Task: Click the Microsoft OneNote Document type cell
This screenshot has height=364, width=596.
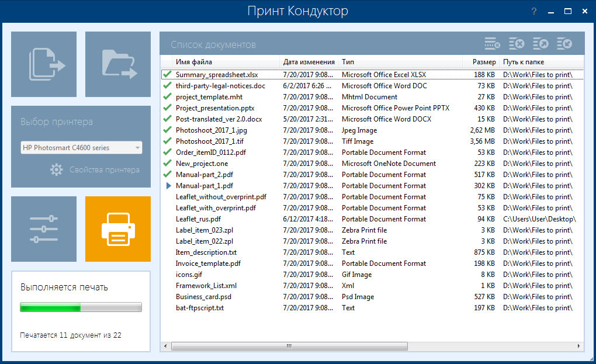Action: pos(389,164)
